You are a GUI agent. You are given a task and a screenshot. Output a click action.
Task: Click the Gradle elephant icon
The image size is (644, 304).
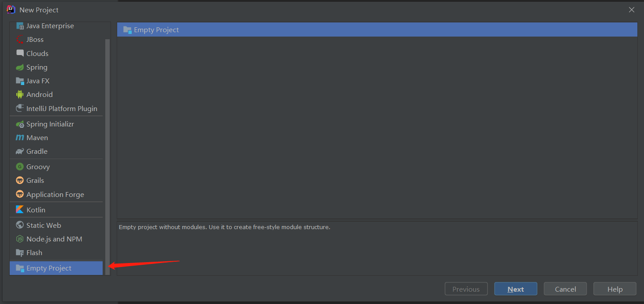point(20,152)
